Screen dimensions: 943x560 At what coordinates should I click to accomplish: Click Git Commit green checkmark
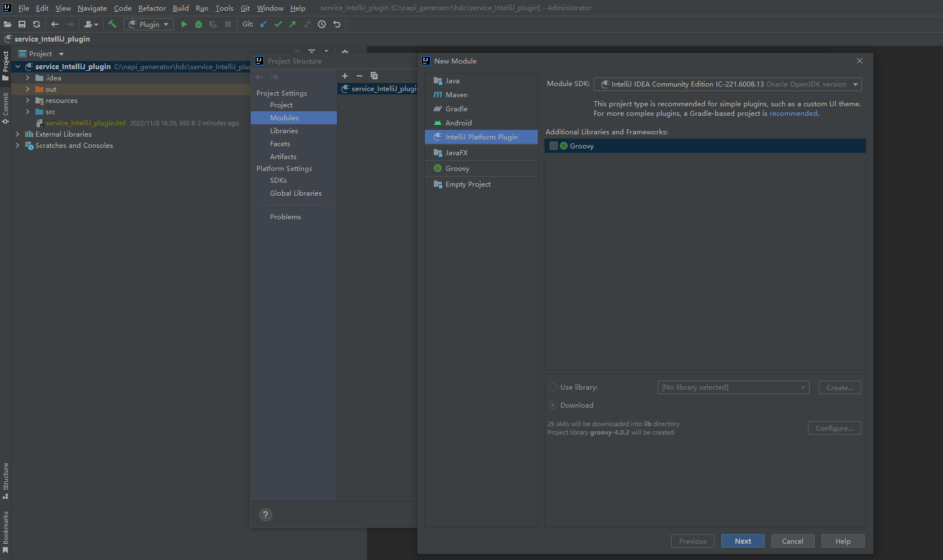pos(278,24)
